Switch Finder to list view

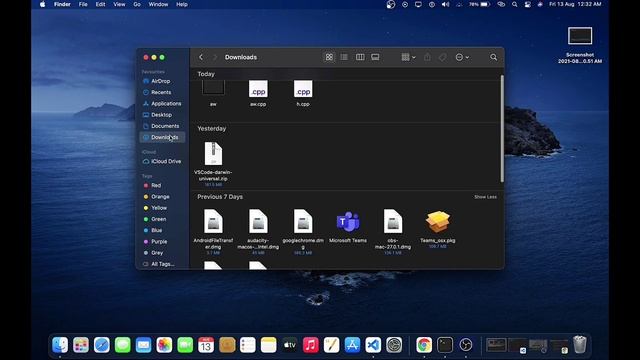[x=344, y=57]
